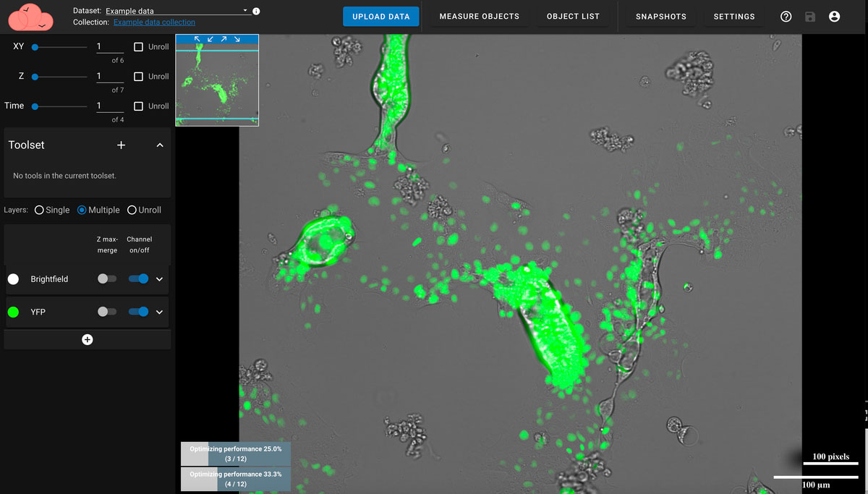The height and width of the screenshot is (494, 868).
Task: Click the 'Channel on/off' column header
Action: click(x=139, y=244)
